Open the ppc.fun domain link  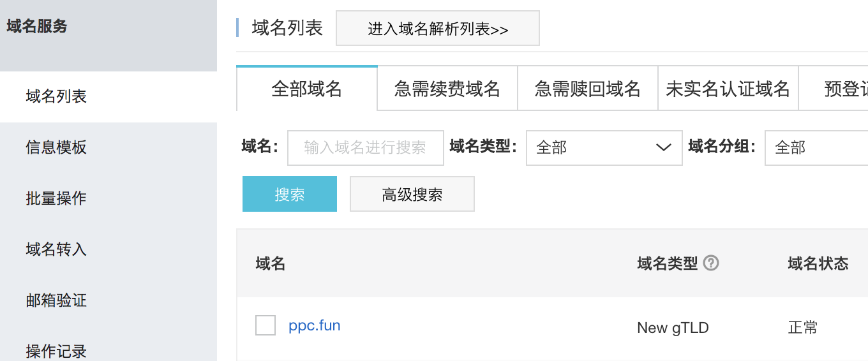(315, 325)
